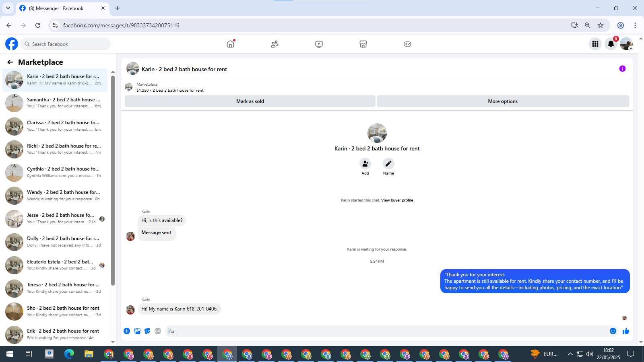Choose a GIF in composer
The image size is (644, 362).
158,331
